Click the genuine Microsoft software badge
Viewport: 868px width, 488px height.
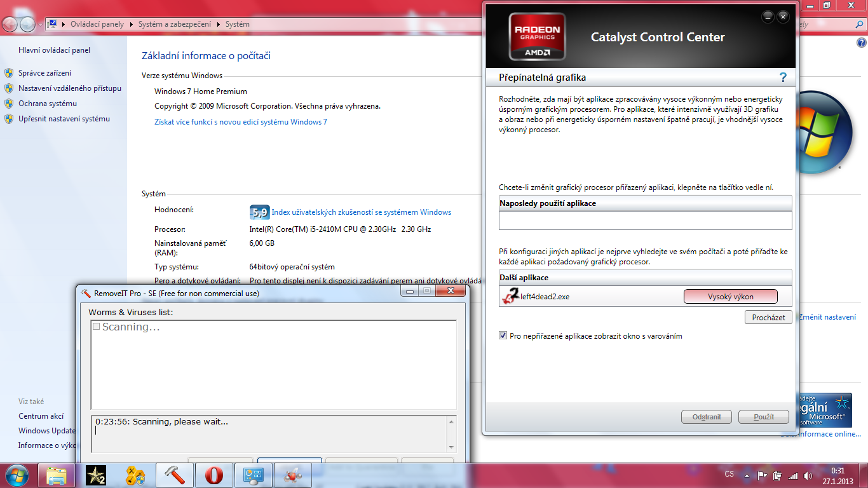click(x=825, y=410)
